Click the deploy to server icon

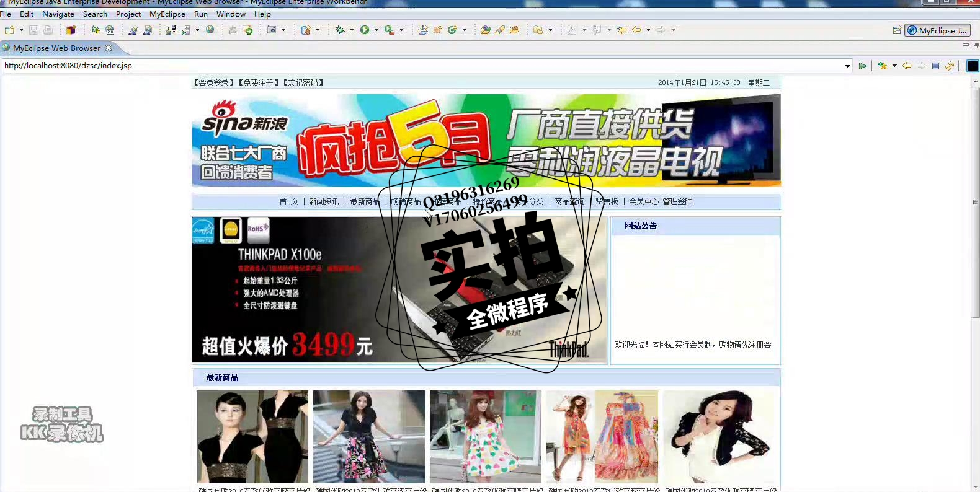(171, 30)
